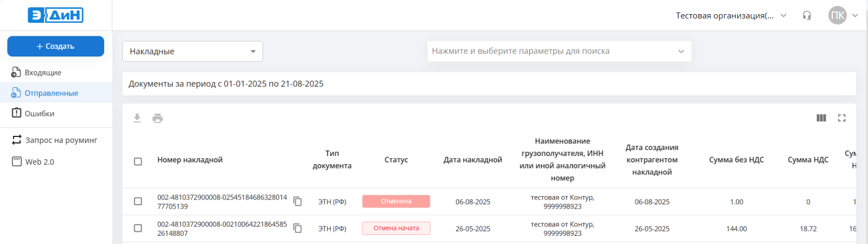Check the row with status Отмена начата

(x=138, y=228)
